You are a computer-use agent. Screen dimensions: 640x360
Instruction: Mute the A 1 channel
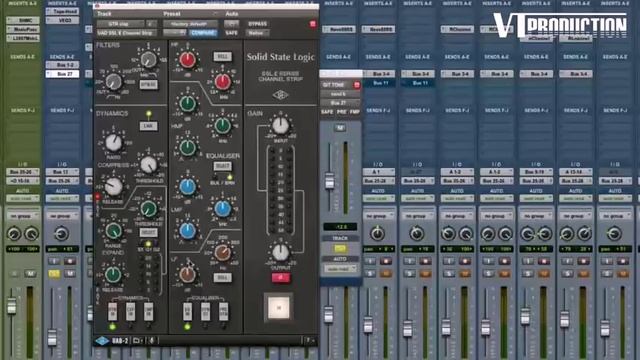click(386, 273)
